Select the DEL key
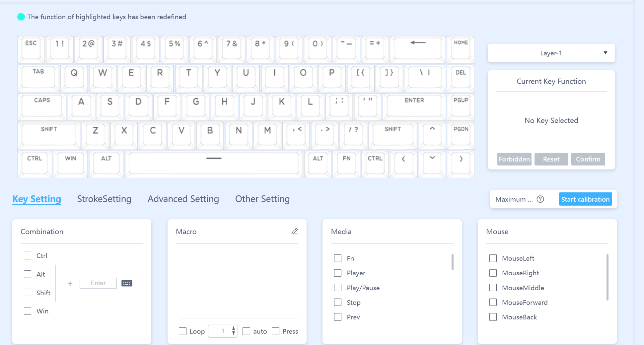644x345 pixels. click(461, 79)
